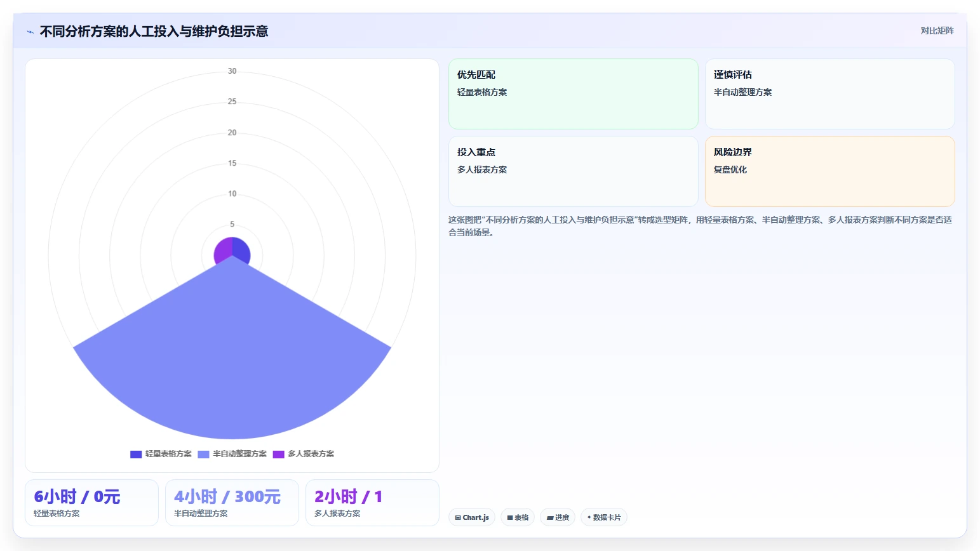Click the 数据卡片 tag chip
This screenshot has height=551, width=980.
pyautogui.click(x=604, y=517)
